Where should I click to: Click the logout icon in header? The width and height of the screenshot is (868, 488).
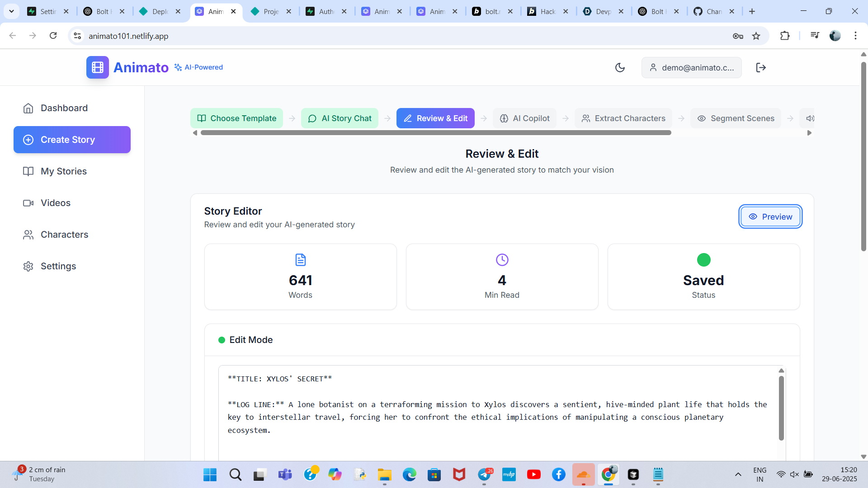pos(761,67)
